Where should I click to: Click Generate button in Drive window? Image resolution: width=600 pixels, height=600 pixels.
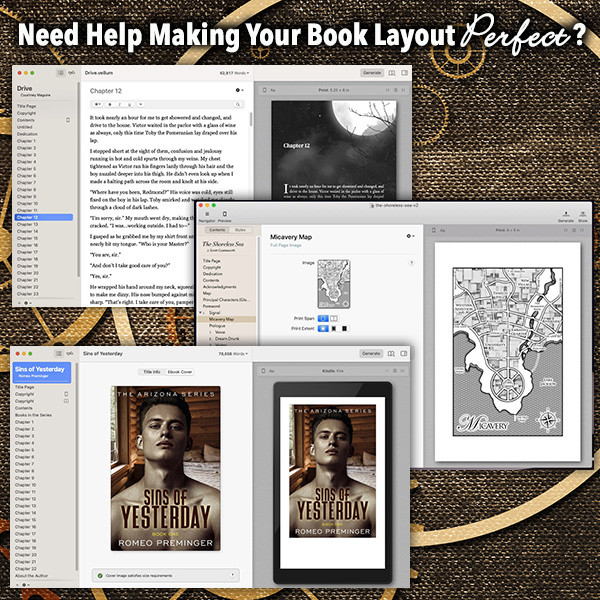point(371,73)
